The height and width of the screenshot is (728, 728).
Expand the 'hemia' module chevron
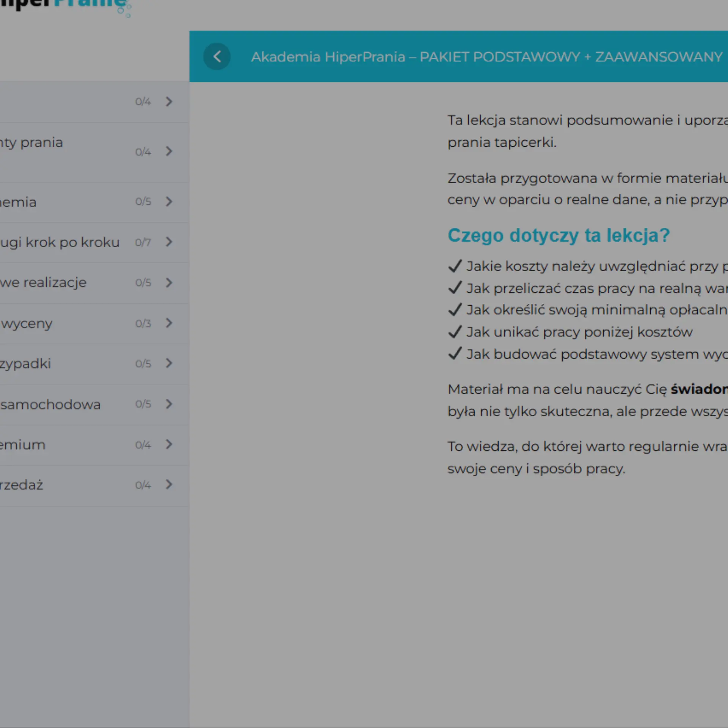pyautogui.click(x=169, y=202)
